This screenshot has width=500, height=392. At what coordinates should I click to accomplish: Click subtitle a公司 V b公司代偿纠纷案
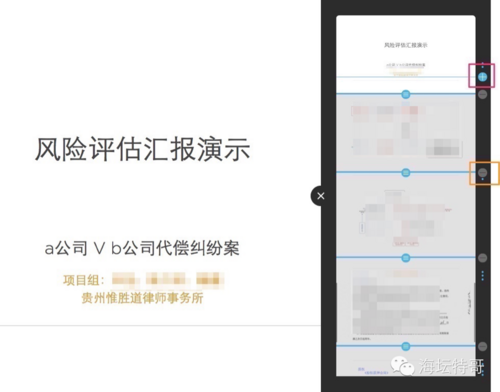(142, 248)
